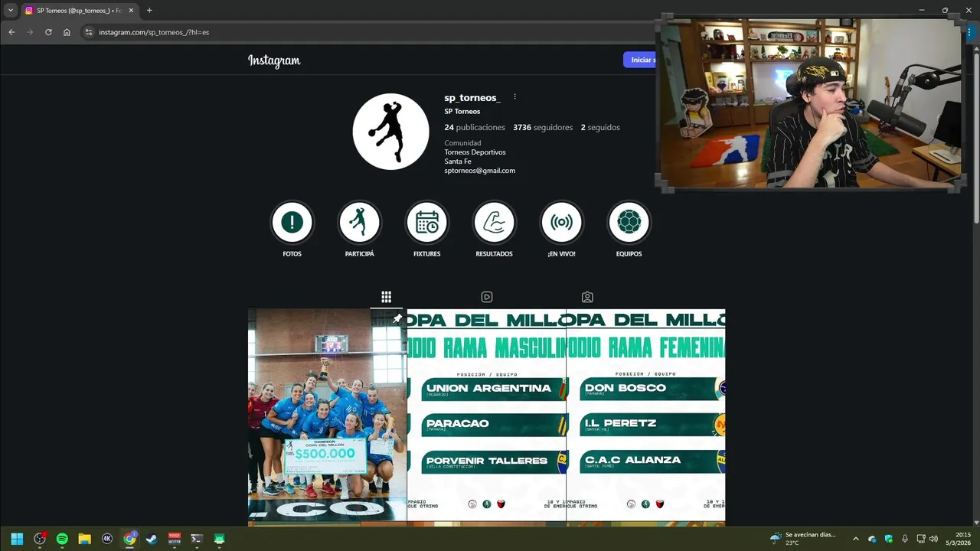Click the SP Torneos profile picture

point(390,132)
